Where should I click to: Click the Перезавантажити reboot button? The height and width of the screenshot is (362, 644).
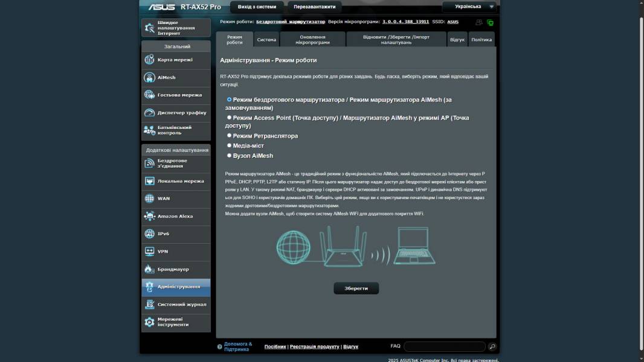point(314,7)
